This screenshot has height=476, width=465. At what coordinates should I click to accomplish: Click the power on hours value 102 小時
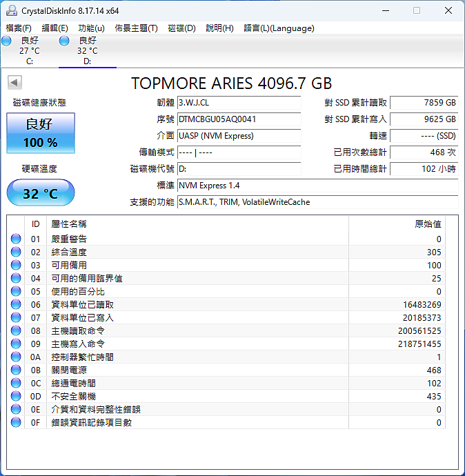(x=424, y=169)
